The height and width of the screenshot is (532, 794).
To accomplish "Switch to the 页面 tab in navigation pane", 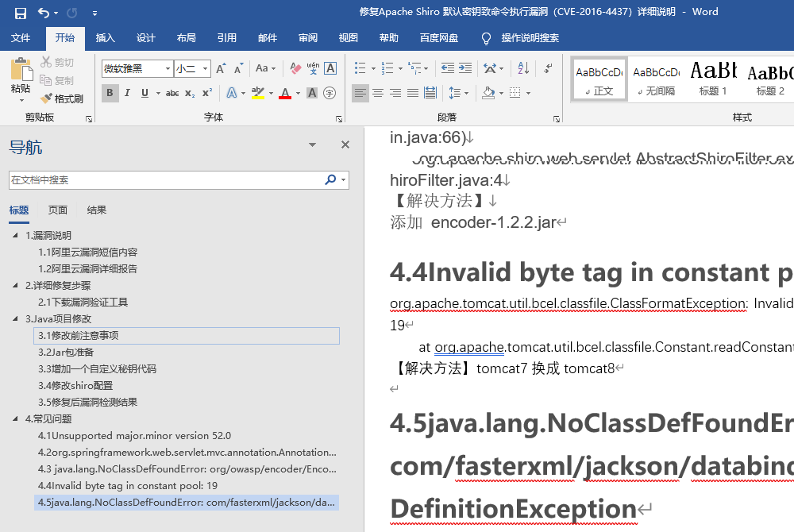I will (x=58, y=210).
